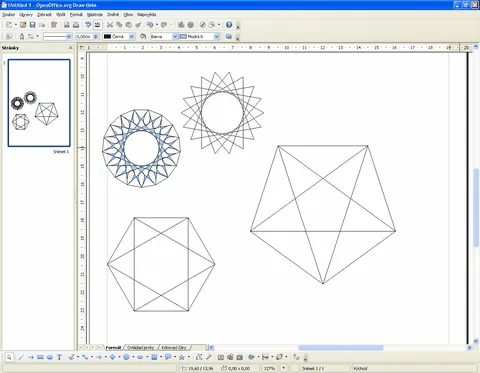Viewport: 480px width, 373px height.
Task: Open the line color Černá dropdown
Action: click(132, 36)
